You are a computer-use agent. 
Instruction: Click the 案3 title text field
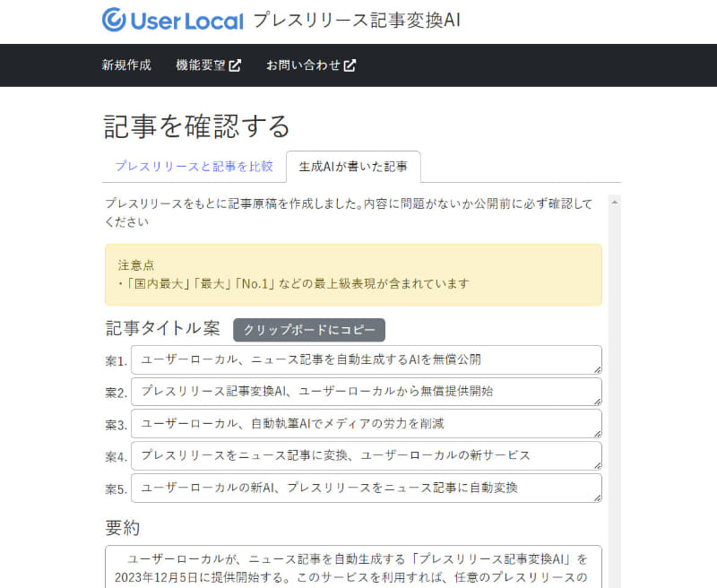(x=367, y=424)
